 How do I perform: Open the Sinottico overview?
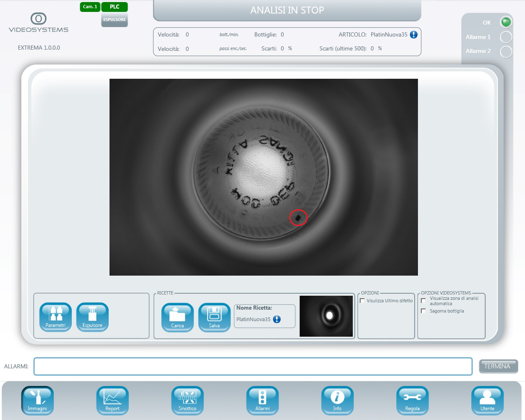[x=187, y=400]
